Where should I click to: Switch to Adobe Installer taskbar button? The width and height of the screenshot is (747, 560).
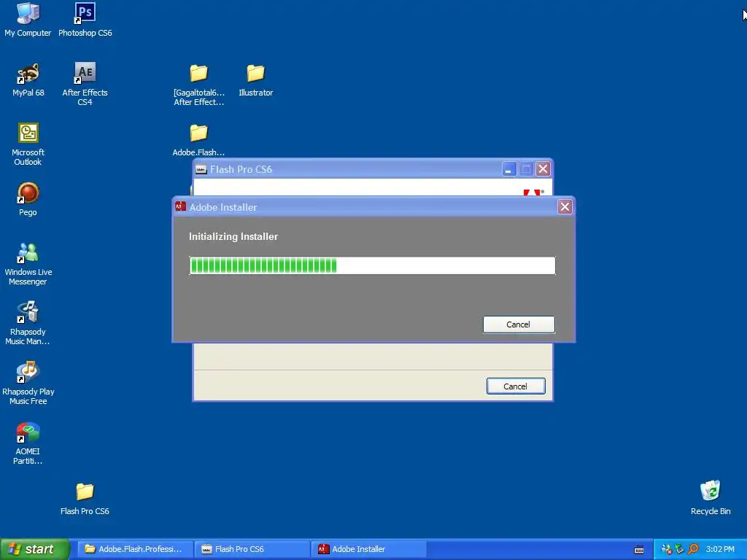(368, 549)
